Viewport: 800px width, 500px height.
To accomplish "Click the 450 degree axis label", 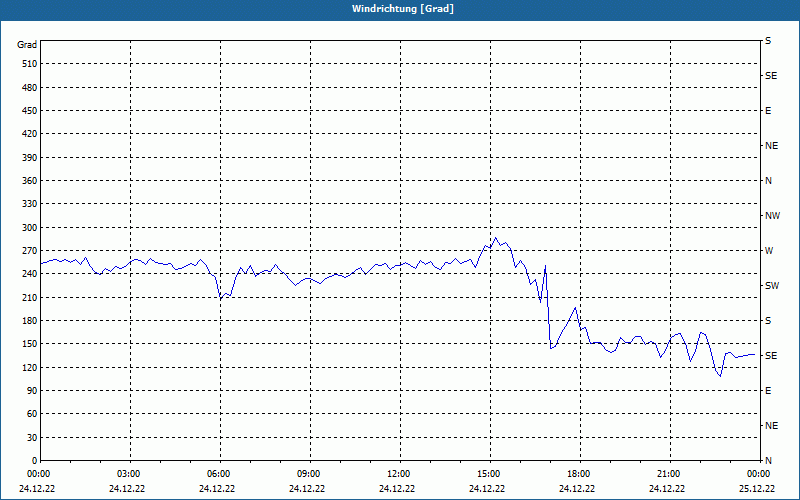I will click(x=30, y=111).
